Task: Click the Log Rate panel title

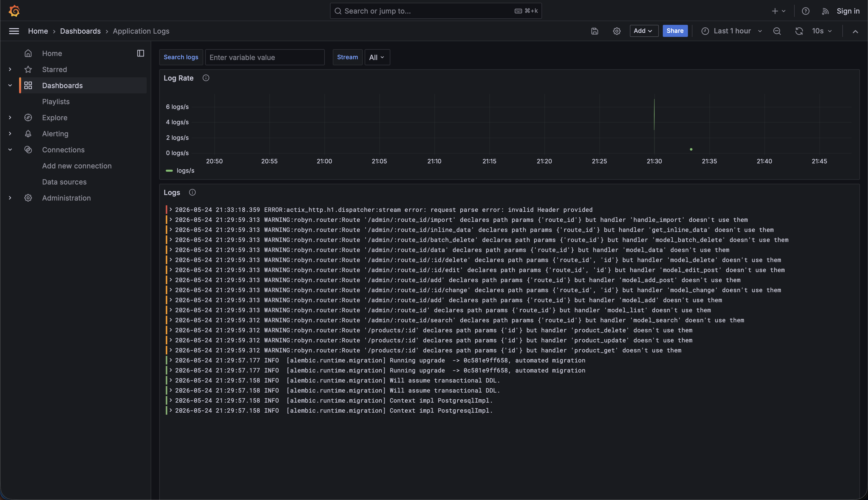Action: pyautogui.click(x=178, y=78)
